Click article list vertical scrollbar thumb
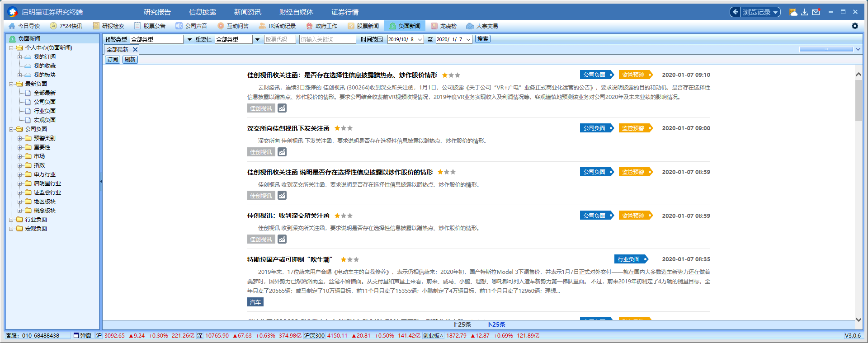The height and width of the screenshot is (343, 868). (x=859, y=100)
